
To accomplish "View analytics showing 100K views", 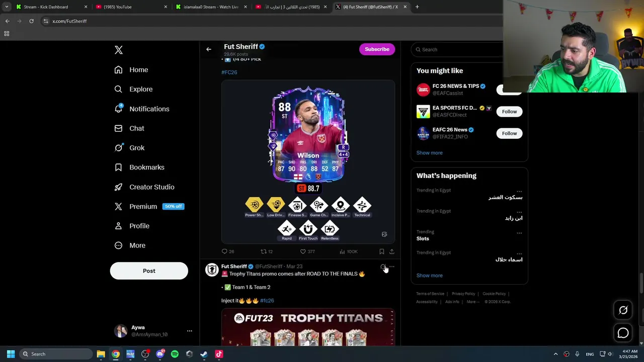I will 348,251.
